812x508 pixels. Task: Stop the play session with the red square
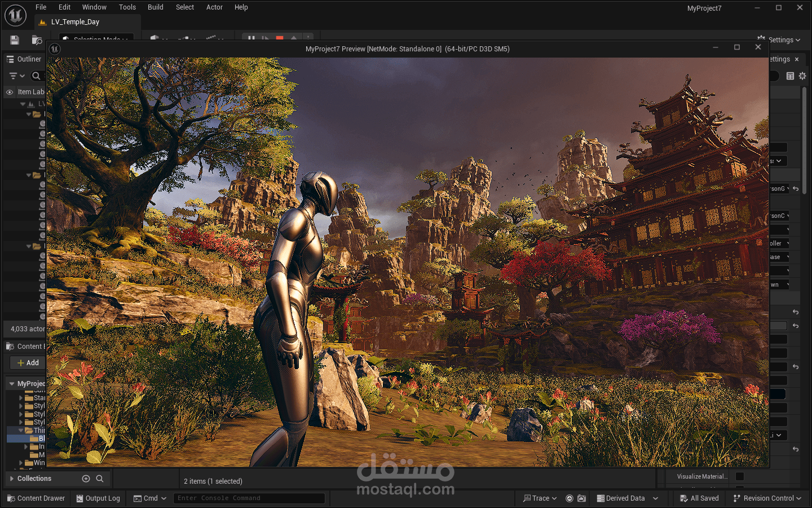pos(280,38)
